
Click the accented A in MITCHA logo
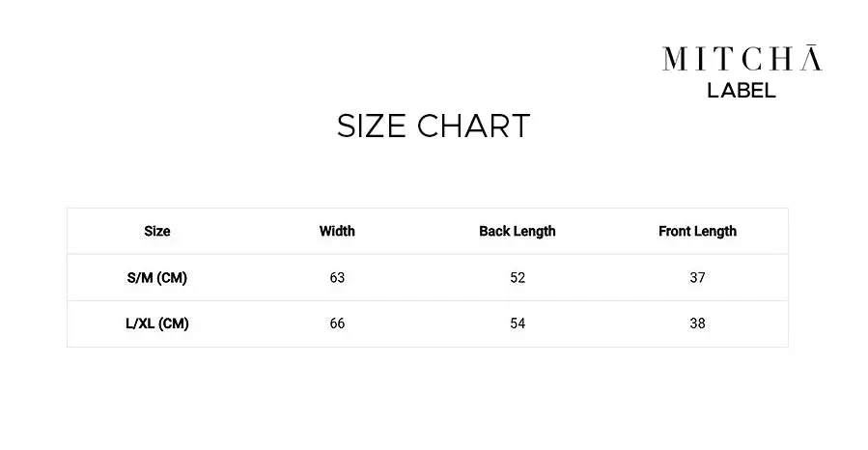tap(811, 58)
